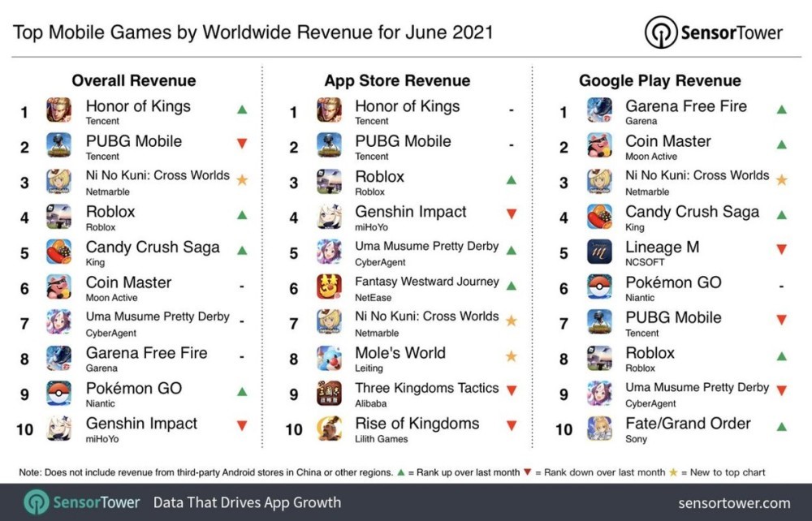The height and width of the screenshot is (521, 812).
Task: Click Coin Master icon under Google Play Revenue
Action: (x=599, y=145)
